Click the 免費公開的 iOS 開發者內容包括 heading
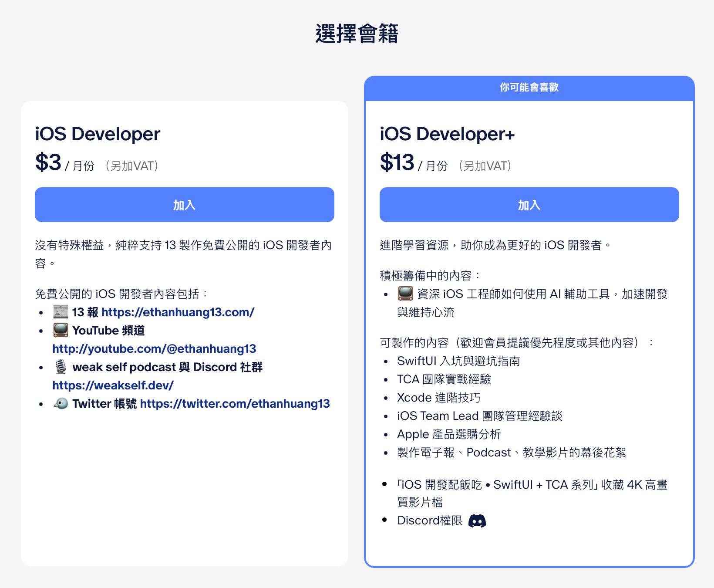The image size is (714, 588). 121,294
